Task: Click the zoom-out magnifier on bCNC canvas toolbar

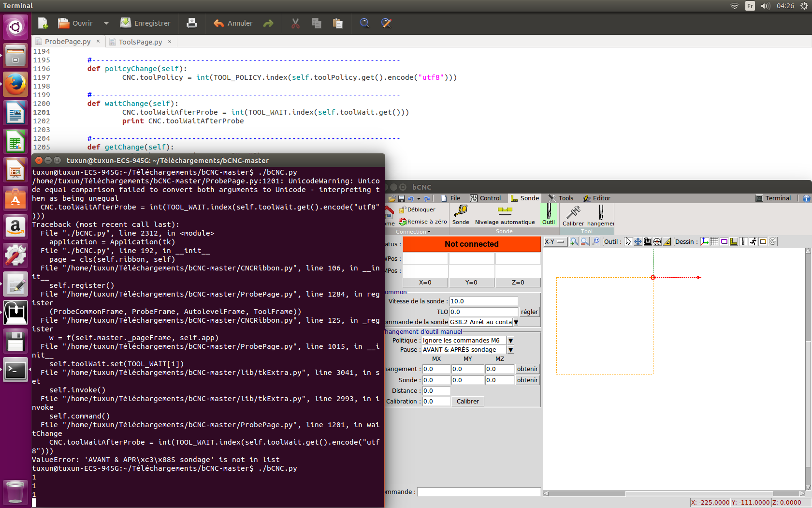Action: coord(585,241)
